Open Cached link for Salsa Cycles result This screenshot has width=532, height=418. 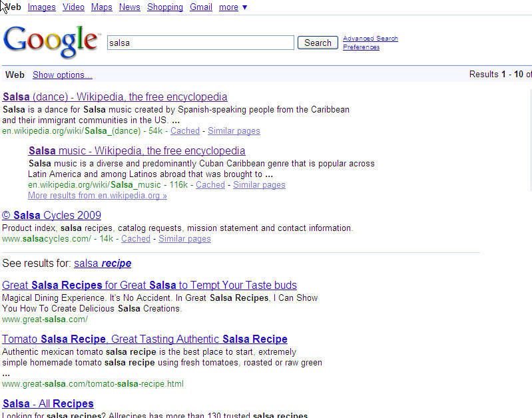click(x=136, y=239)
